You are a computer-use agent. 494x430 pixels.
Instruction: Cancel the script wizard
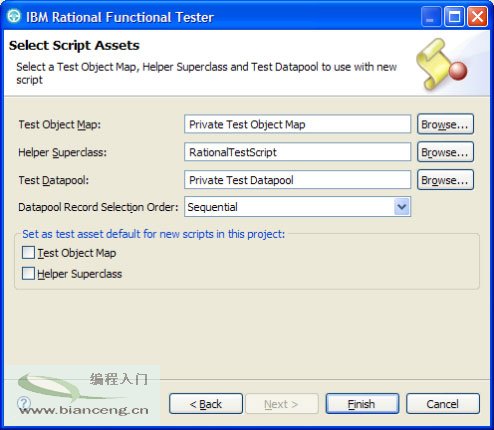click(443, 404)
